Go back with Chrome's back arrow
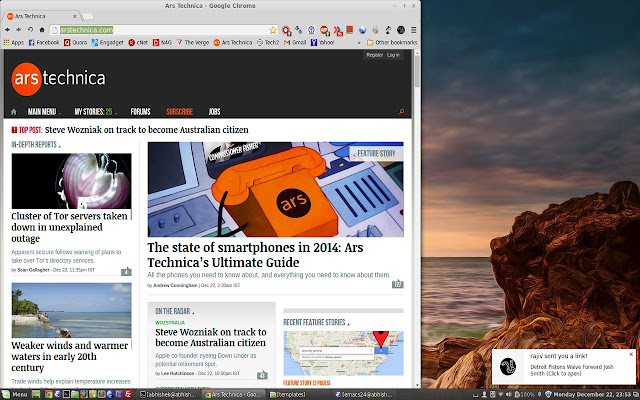Image resolution: width=640 pixels, height=400 pixels. pos(7,30)
